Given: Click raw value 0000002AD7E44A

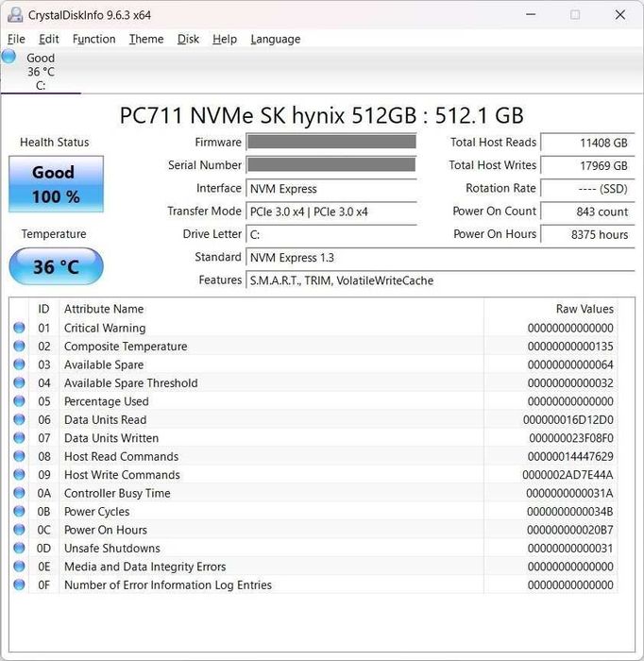Looking at the screenshot, I should pos(568,475).
